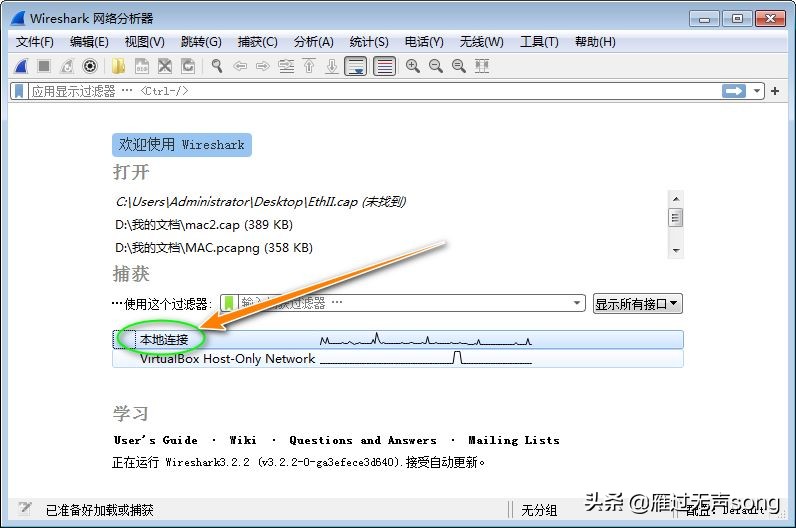
Task: Add a display filter button plus
Action: tap(775, 91)
